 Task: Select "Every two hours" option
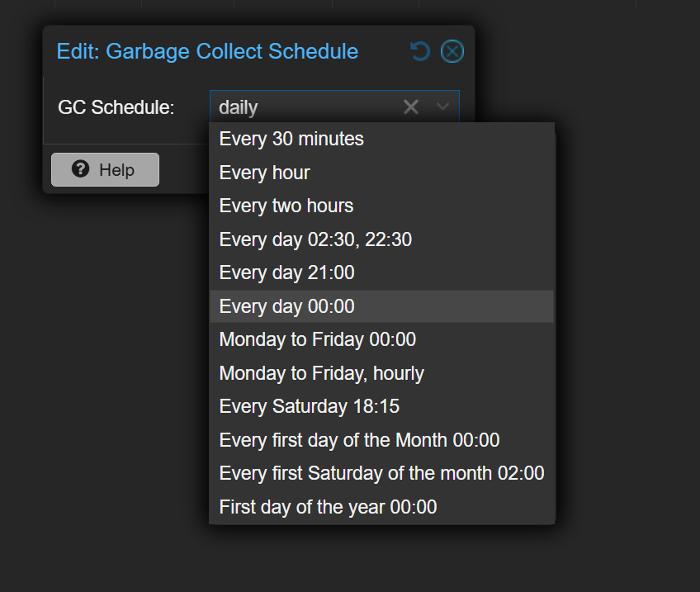286,206
